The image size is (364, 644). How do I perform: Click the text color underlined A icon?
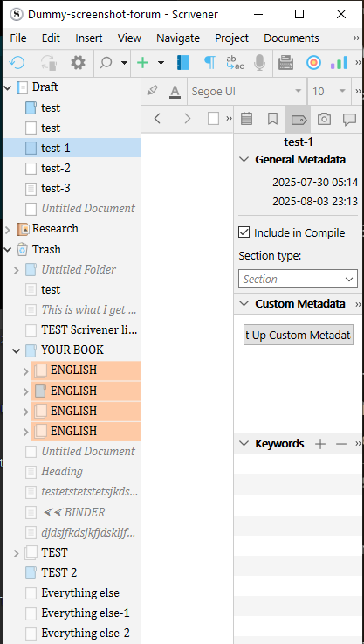[175, 91]
